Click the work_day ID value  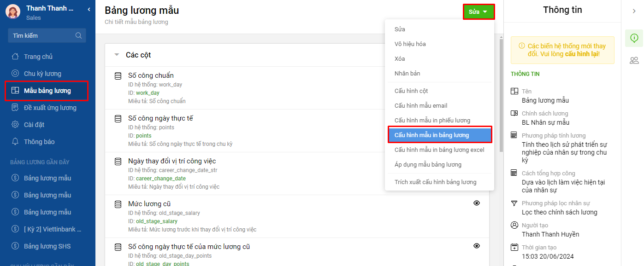tap(148, 93)
